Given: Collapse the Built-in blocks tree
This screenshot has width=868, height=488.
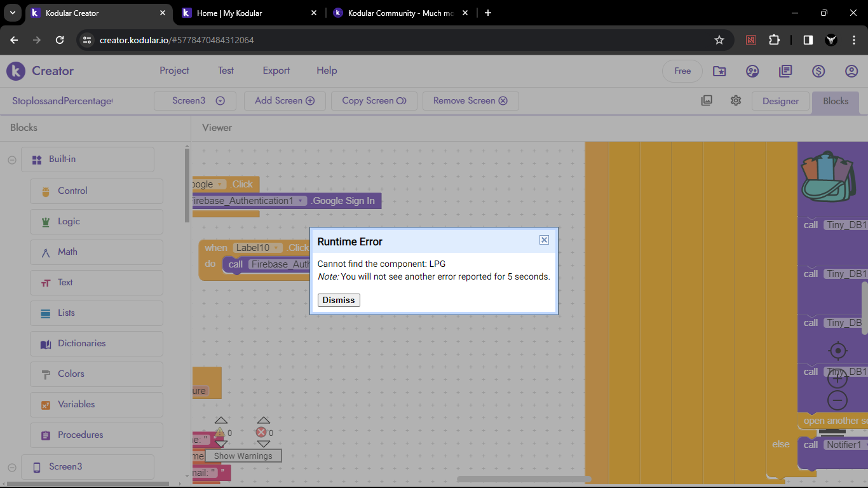Looking at the screenshot, I should pyautogui.click(x=11, y=159).
